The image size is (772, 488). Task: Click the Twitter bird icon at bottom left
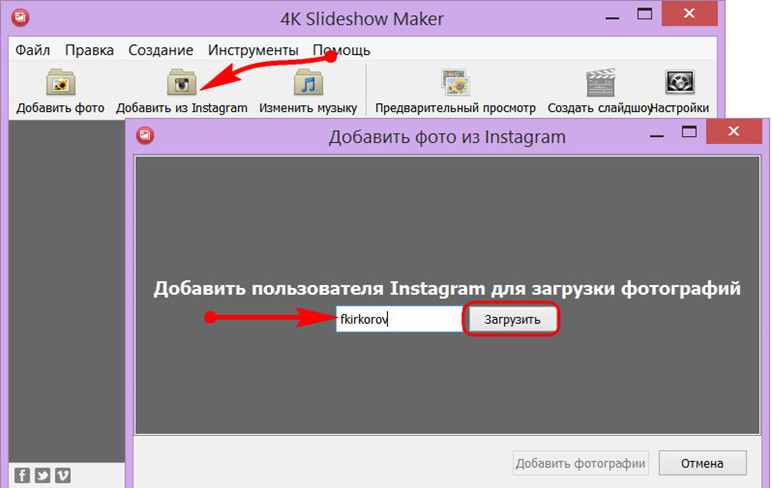pyautogui.click(x=42, y=475)
